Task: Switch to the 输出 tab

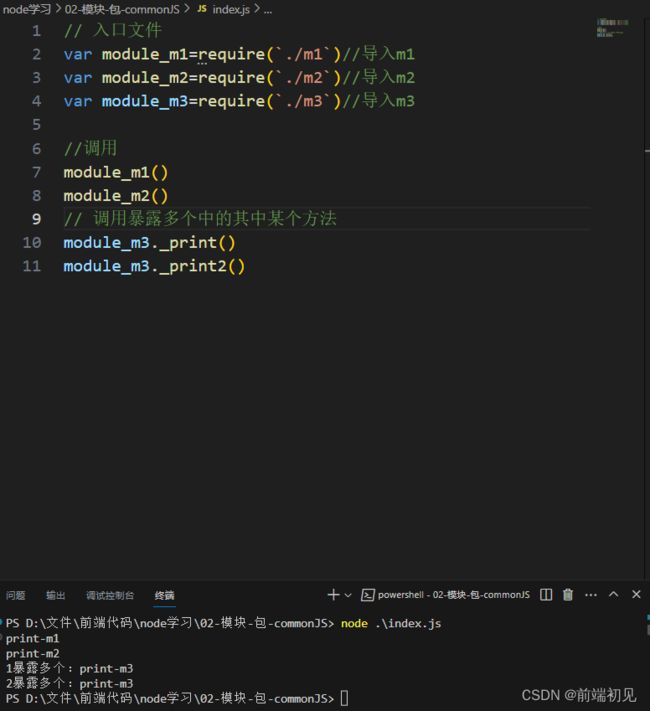Action: (55, 595)
